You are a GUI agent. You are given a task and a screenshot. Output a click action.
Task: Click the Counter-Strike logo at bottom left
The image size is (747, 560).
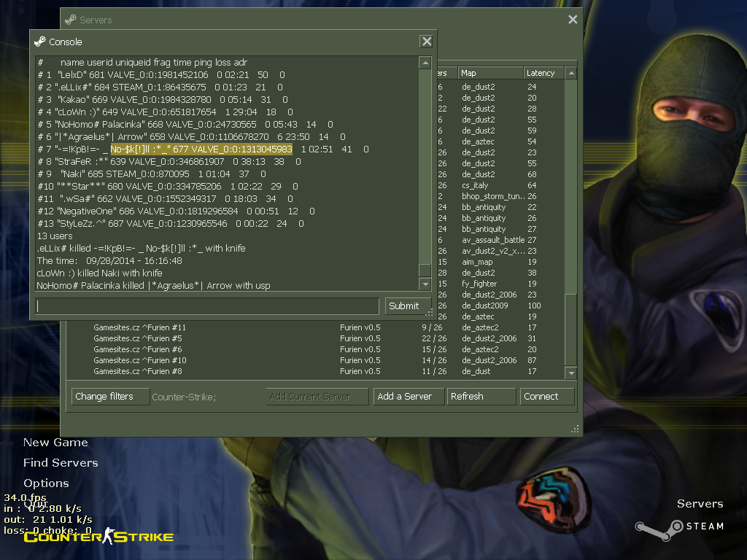click(x=98, y=536)
